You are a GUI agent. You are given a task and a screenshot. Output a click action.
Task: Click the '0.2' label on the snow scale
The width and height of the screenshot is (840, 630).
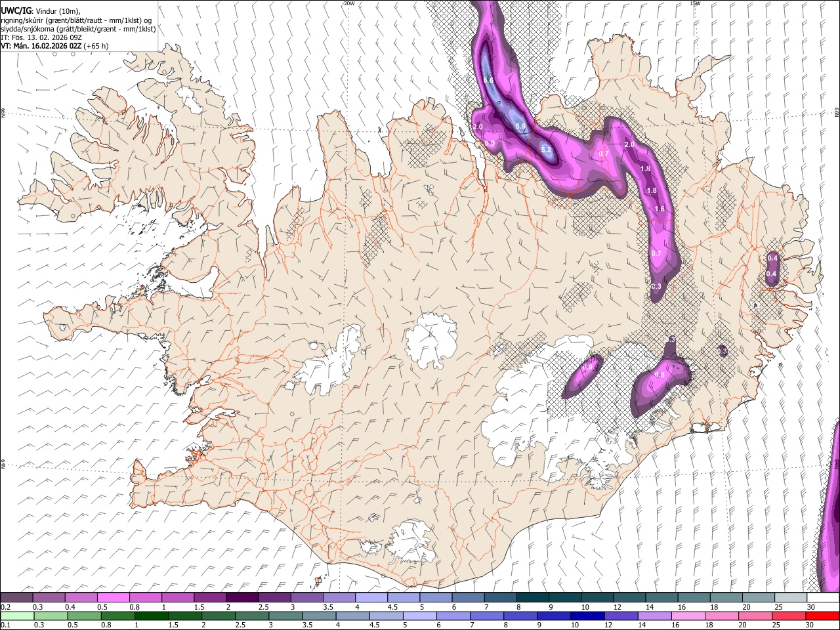6,607
